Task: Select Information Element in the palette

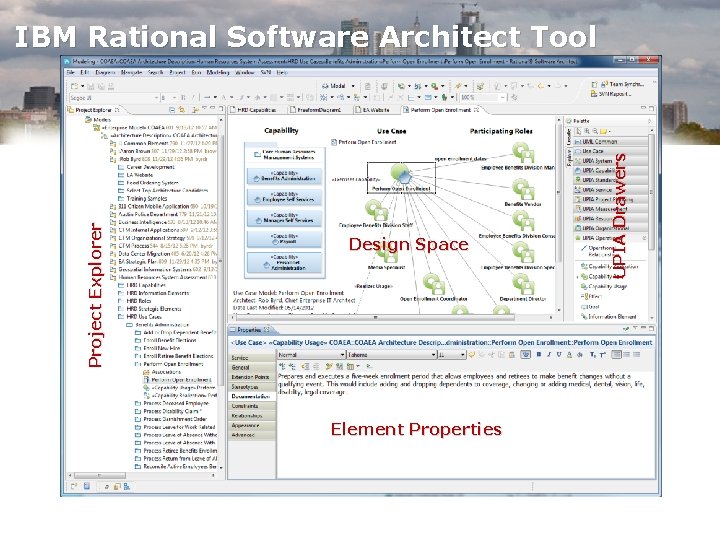Action: (608, 316)
